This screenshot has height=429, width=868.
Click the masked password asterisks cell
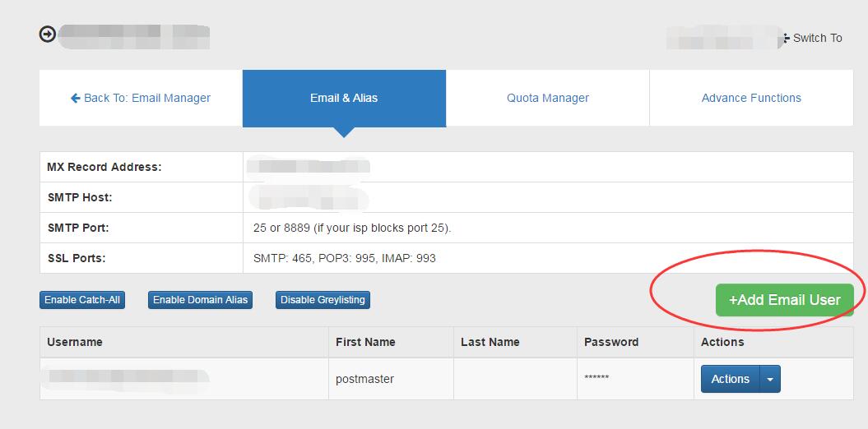pyautogui.click(x=596, y=379)
